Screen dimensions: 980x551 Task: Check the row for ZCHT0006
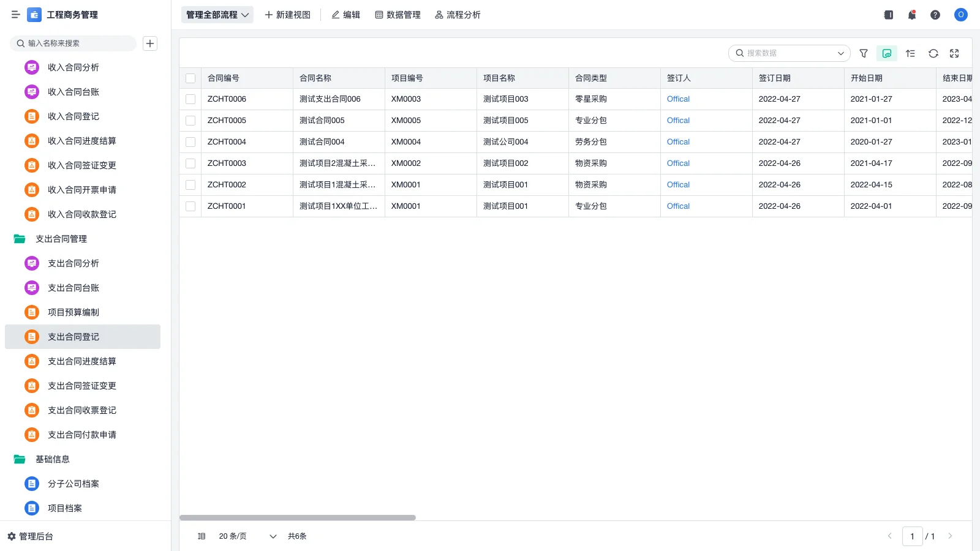click(x=190, y=99)
